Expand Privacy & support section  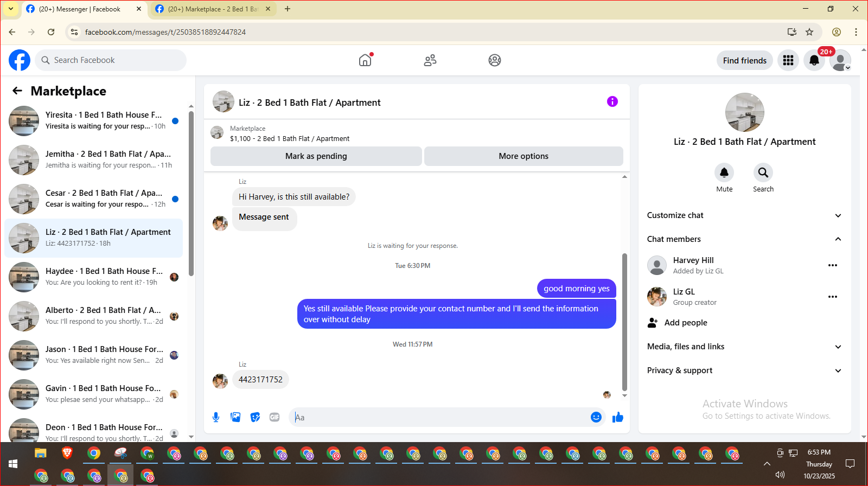[744, 370]
